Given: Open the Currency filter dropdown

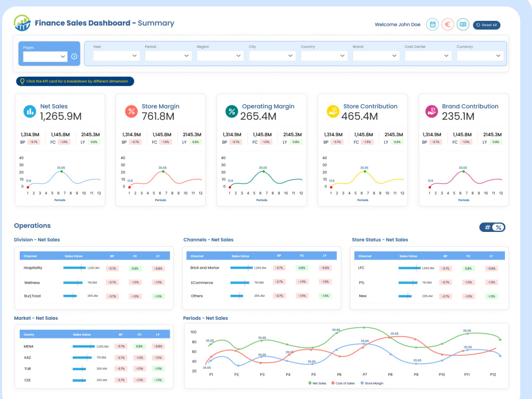Looking at the screenshot, I should [480, 56].
